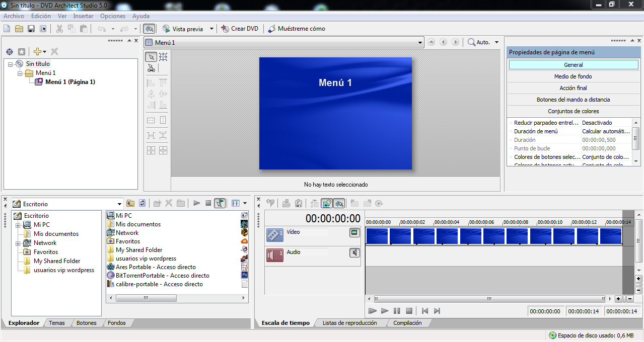Viewport: 644px width, 342px height.
Task: Open the project properties icon next to Save
Action: point(43,29)
